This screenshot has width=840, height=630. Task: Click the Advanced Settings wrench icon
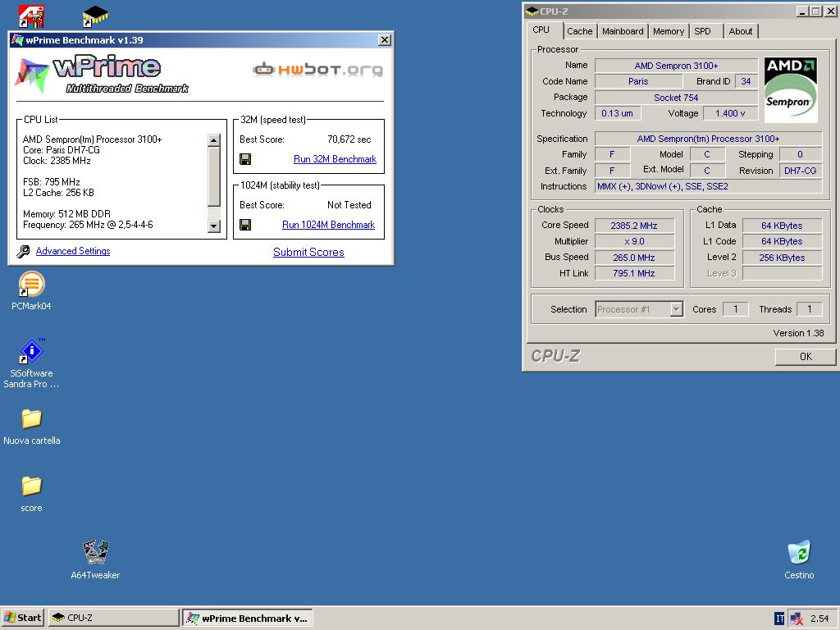(x=23, y=251)
